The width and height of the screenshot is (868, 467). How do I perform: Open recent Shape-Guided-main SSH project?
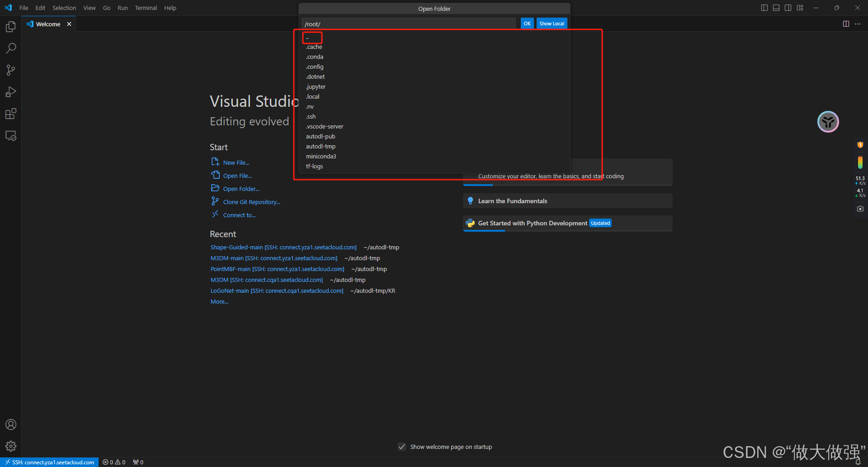(x=283, y=248)
